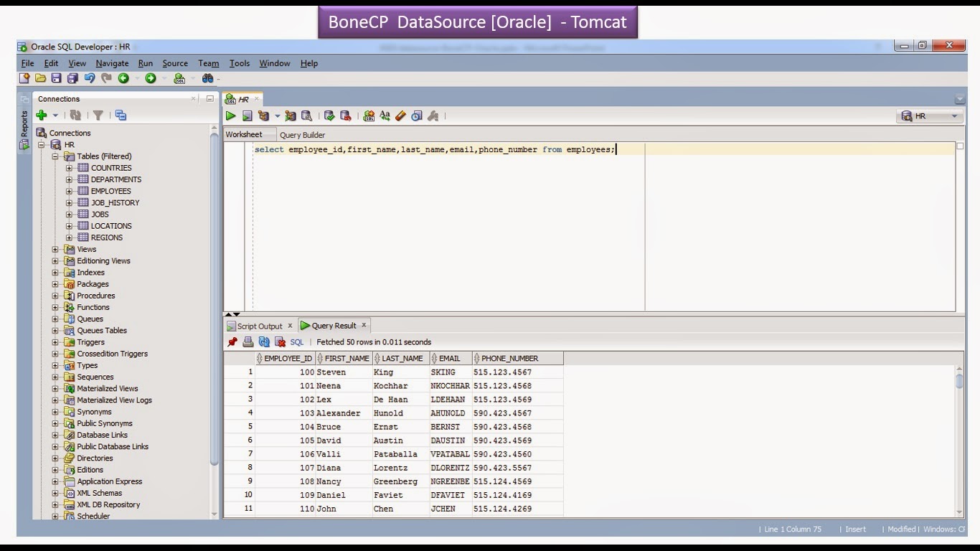980x551 pixels.
Task: Sort by the PHONE_NUMBER column header
Action: point(518,358)
